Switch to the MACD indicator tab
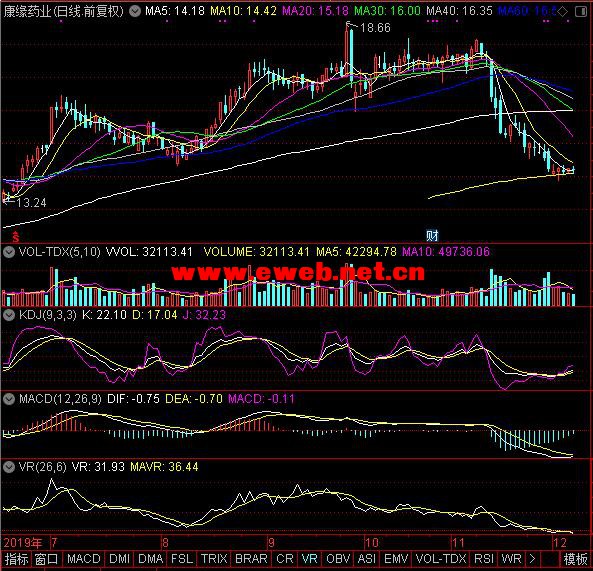This screenshot has width=593, height=571. 84,559
